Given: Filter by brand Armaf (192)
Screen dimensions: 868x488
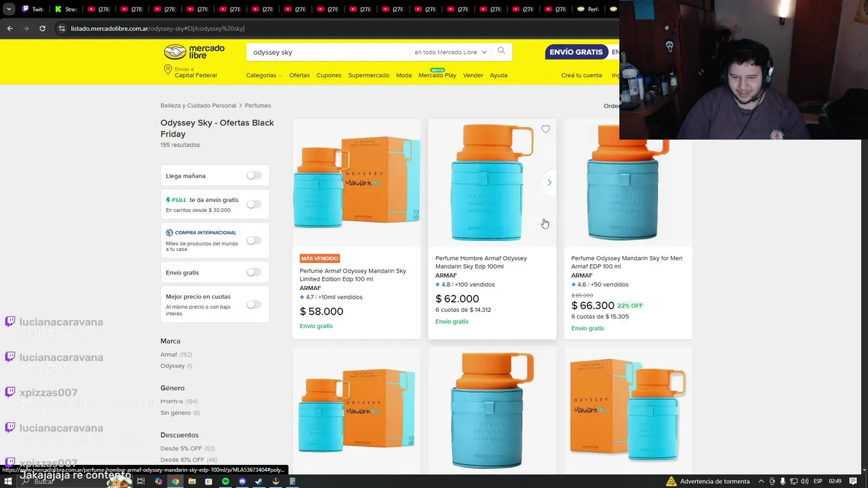Looking at the screenshot, I should [176, 354].
